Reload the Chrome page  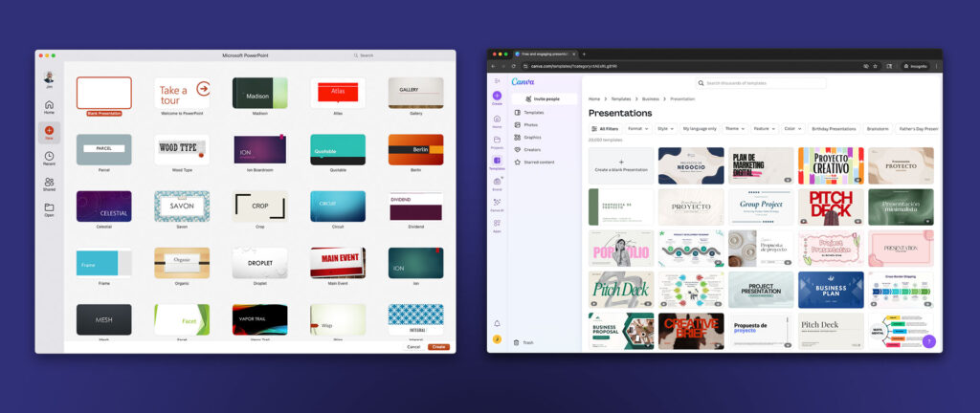514,66
